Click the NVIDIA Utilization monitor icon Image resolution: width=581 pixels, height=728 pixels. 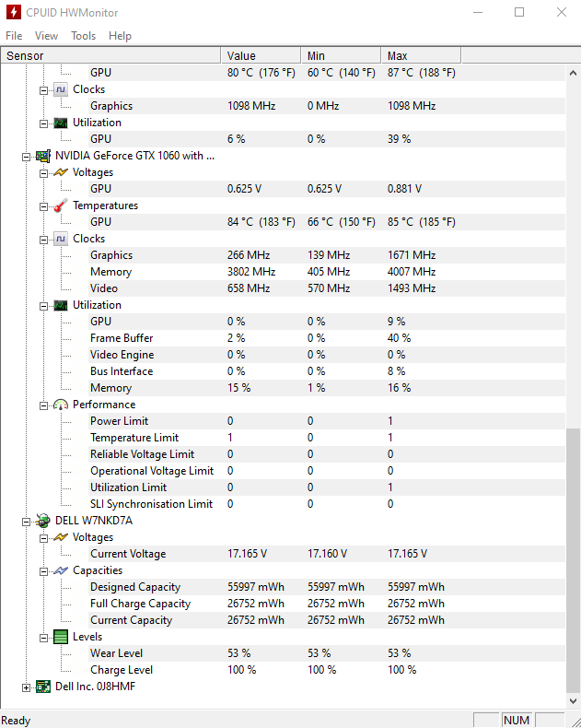tap(61, 306)
